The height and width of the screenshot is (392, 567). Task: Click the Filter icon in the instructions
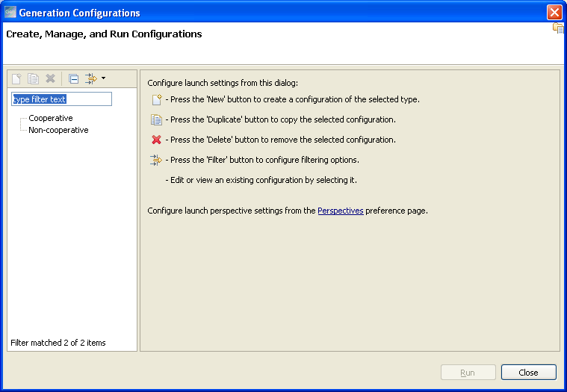pos(156,160)
